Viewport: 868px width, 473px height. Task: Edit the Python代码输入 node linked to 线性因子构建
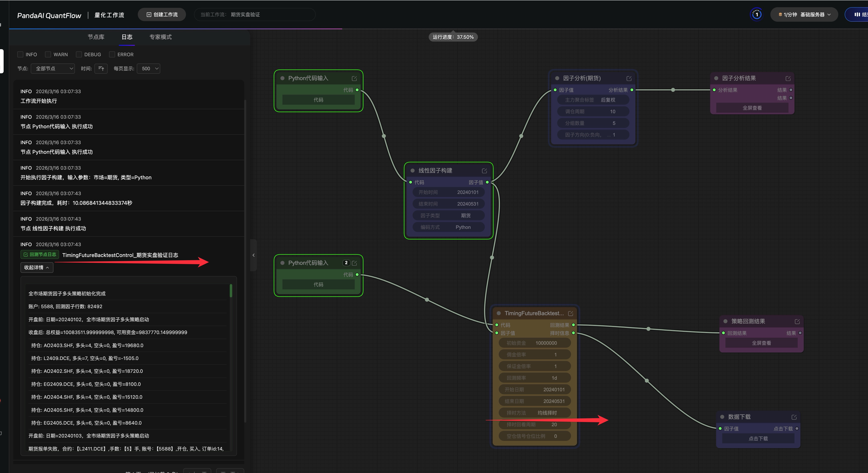(x=354, y=78)
